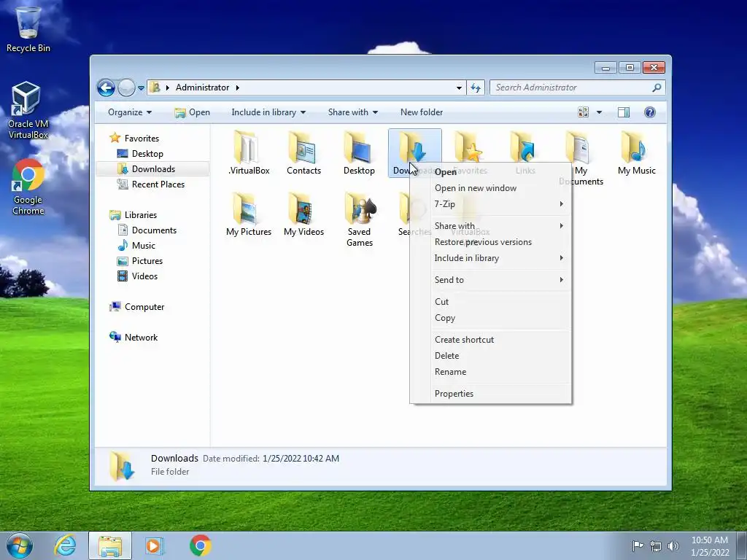Choose Rename in the context menu
Image resolution: width=747 pixels, height=560 pixels.
(x=491, y=372)
